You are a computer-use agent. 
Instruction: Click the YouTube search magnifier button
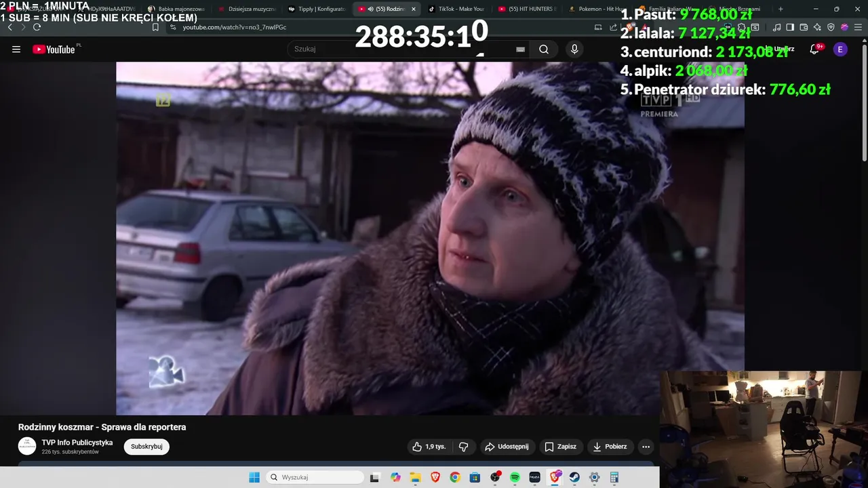[x=544, y=49]
